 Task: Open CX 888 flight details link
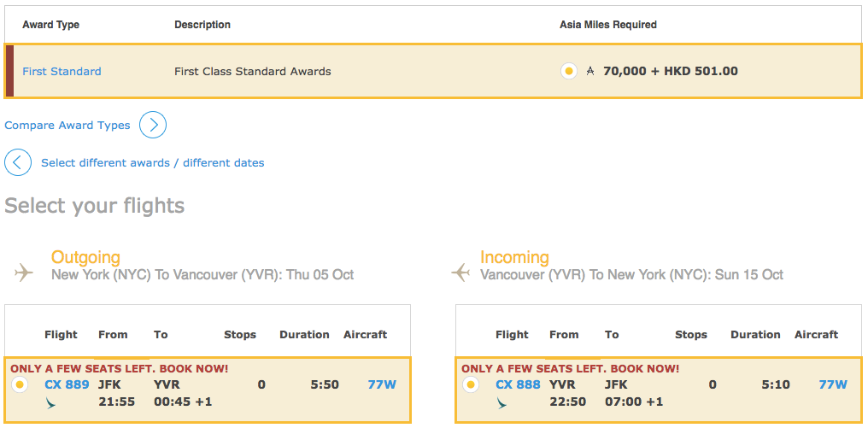coord(518,384)
